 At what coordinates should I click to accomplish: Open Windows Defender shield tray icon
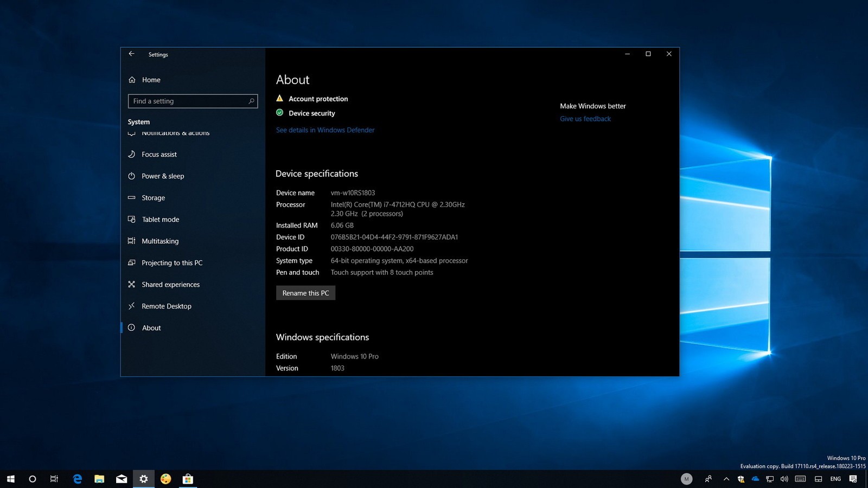(x=741, y=479)
